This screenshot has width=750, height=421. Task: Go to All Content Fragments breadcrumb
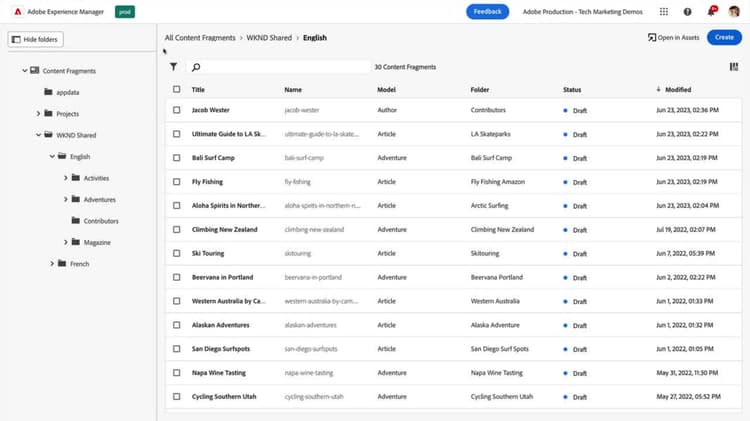[x=200, y=38]
